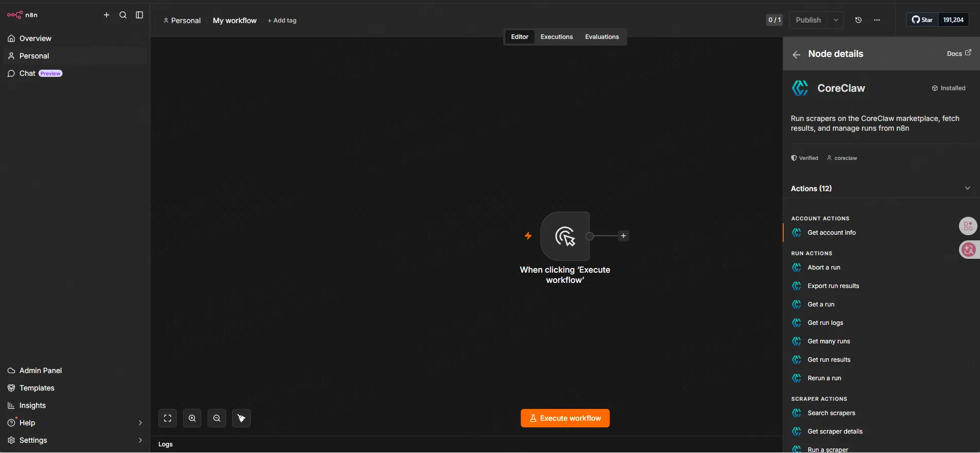Go to Templates

[x=75, y=388]
